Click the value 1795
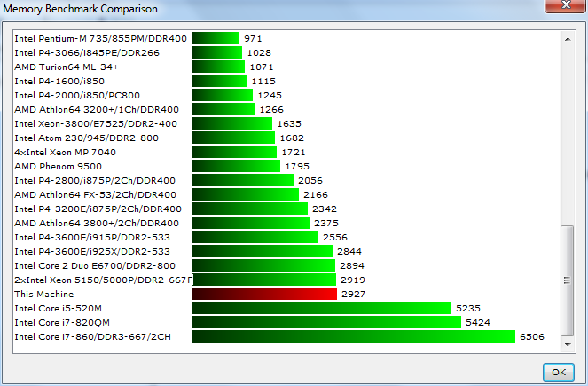This screenshot has height=386, width=588. 297,166
